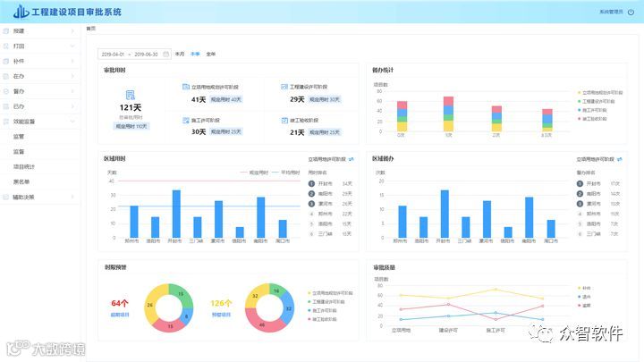Screen dimensions: 644x362
Task: Click the 竣工验收阶段 icon in 审批用时
Action: (284, 121)
